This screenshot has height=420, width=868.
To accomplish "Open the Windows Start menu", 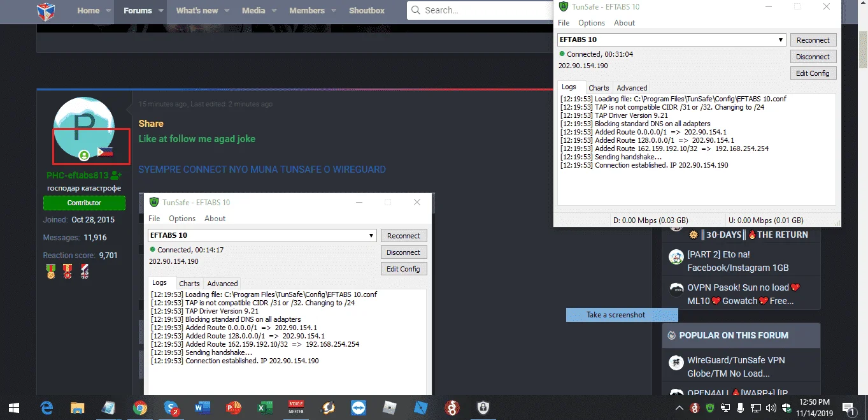I will [14, 407].
